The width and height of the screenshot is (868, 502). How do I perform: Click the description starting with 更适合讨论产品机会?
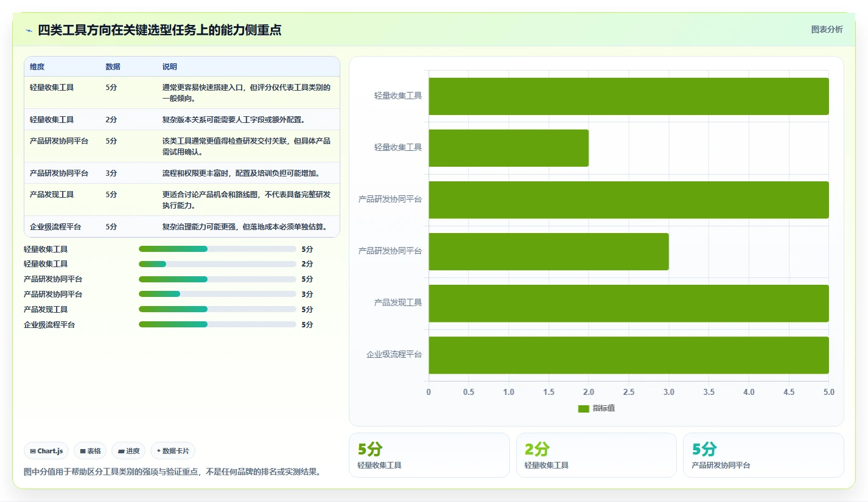pos(247,200)
